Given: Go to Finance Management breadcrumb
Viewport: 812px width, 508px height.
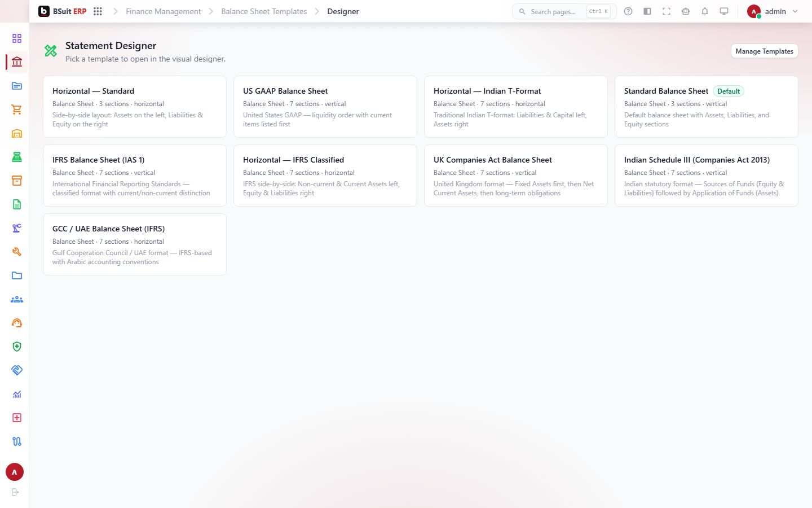Looking at the screenshot, I should [x=163, y=11].
